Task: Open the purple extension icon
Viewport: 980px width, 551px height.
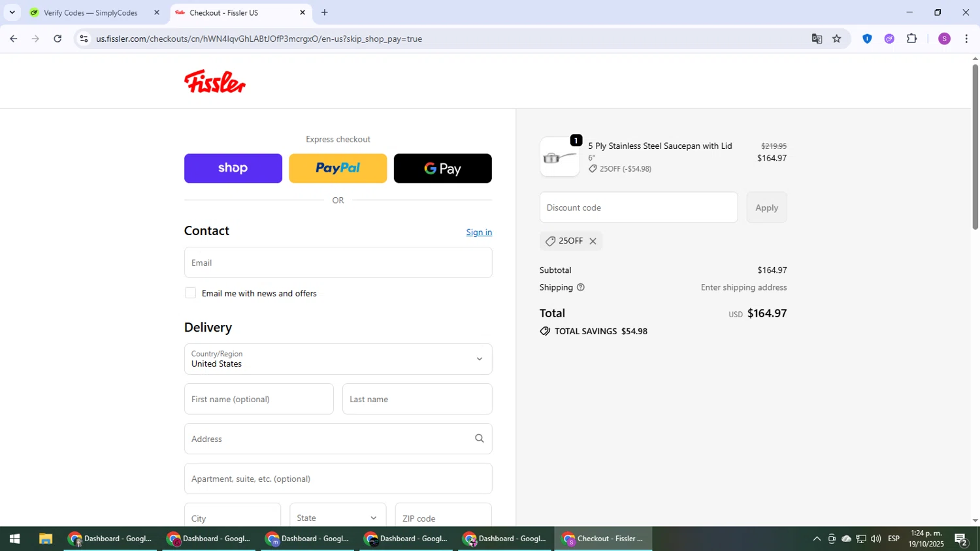Action: pos(889,39)
